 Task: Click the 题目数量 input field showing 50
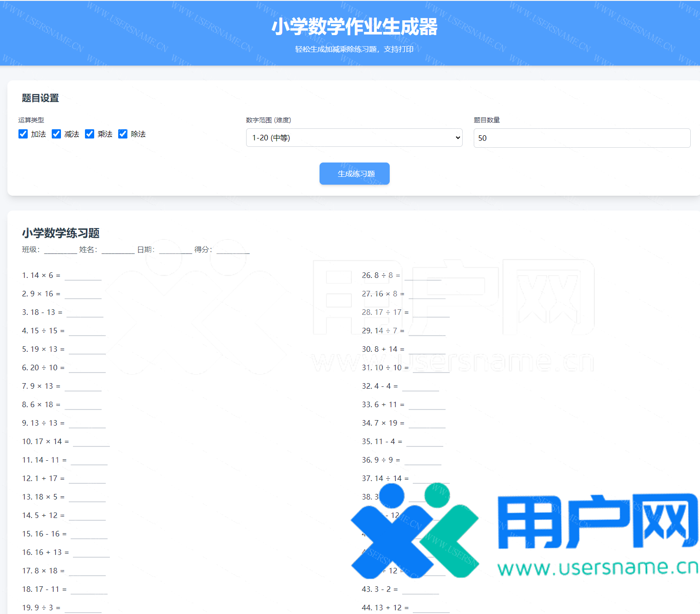point(582,138)
